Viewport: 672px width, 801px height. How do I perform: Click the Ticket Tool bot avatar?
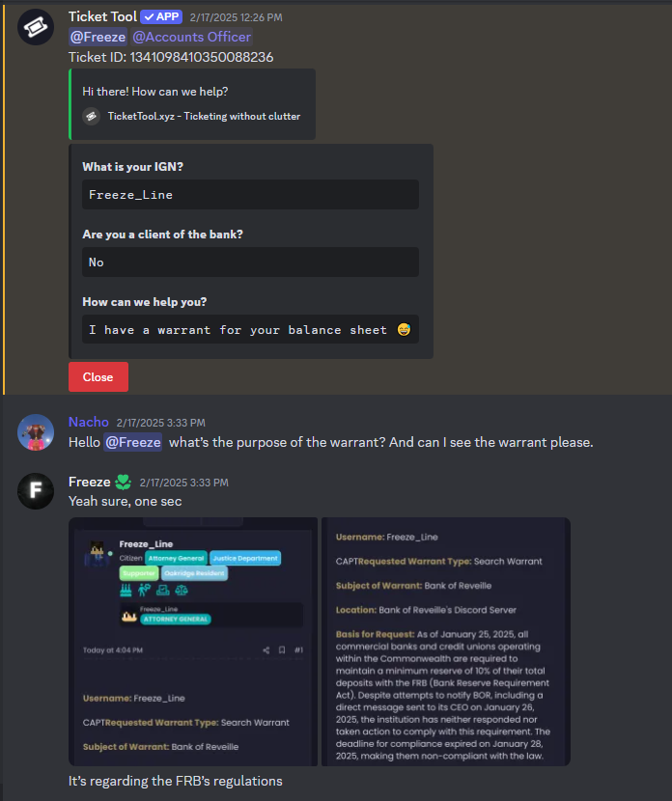(x=36, y=27)
